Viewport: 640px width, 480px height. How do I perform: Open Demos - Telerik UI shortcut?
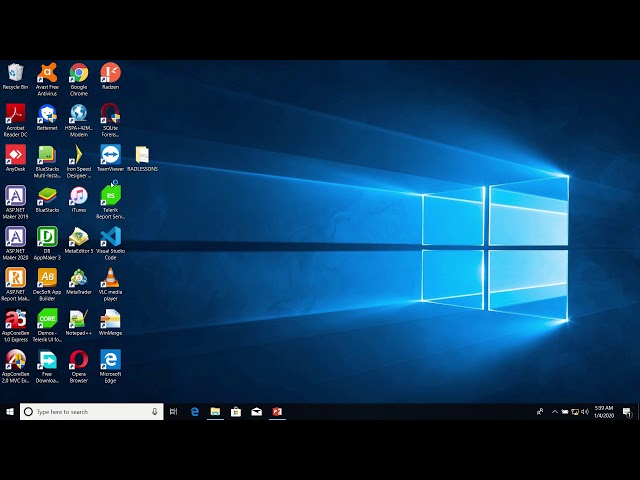pyautogui.click(x=47, y=325)
